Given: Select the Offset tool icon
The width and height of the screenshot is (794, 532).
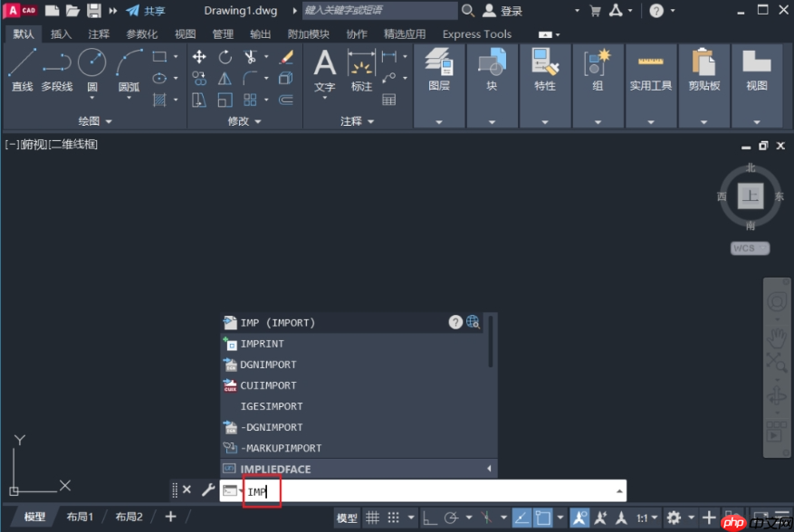Looking at the screenshot, I should 286,100.
